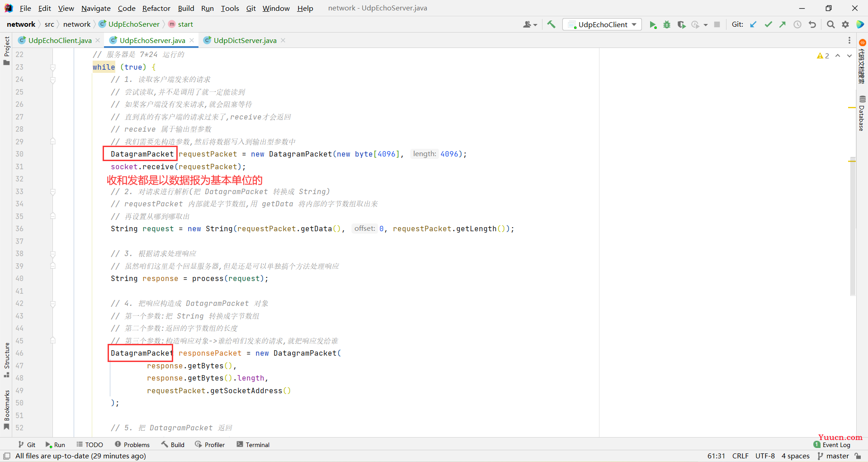Switch to UdpDictServer.java tab
Screen dimensions: 868x462
point(245,41)
